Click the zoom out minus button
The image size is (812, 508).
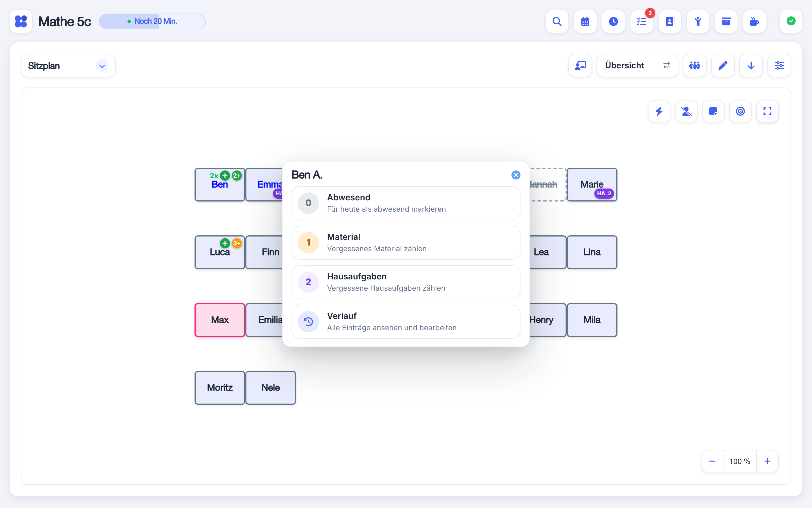(x=712, y=461)
